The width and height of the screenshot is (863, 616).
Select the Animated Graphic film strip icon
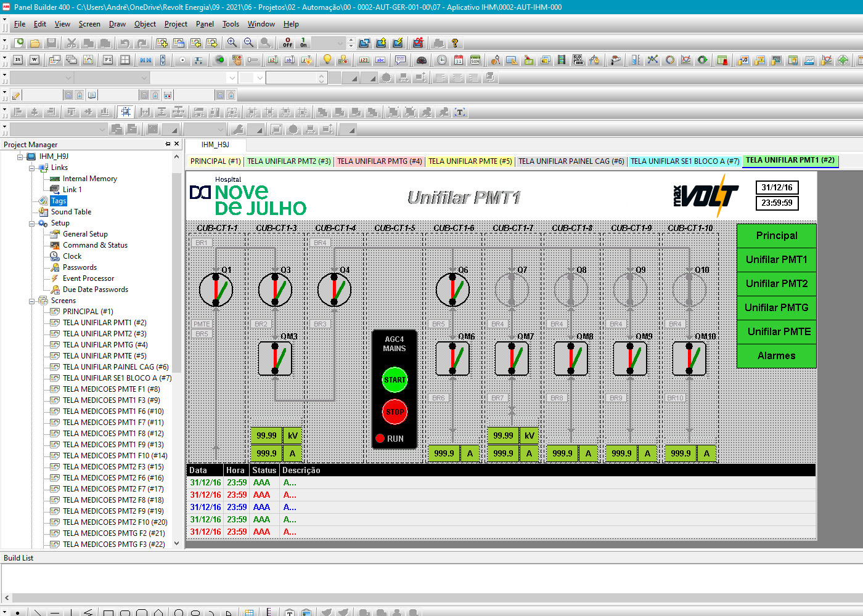click(562, 60)
